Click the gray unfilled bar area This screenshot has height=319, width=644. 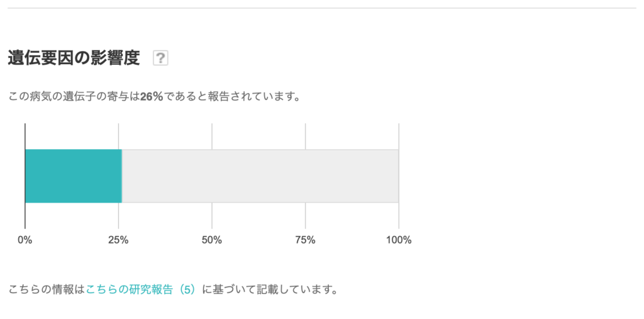pos(260,176)
